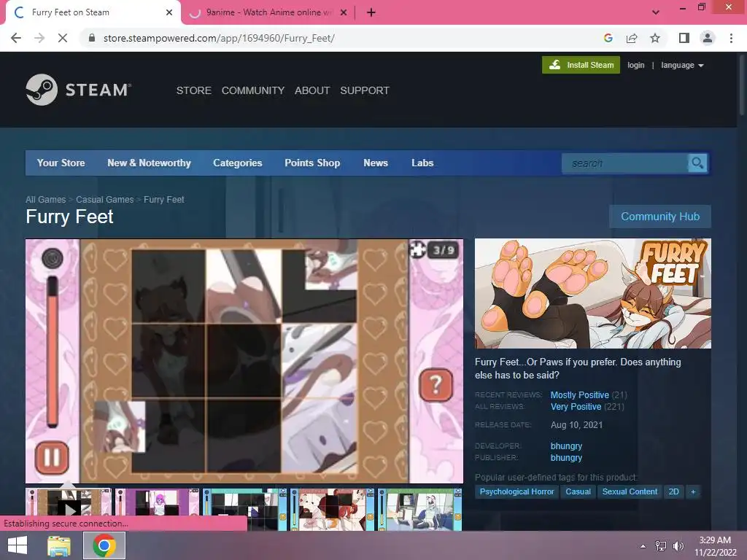The width and height of the screenshot is (747, 560).
Task: Click in the Steam search field
Action: (x=625, y=163)
